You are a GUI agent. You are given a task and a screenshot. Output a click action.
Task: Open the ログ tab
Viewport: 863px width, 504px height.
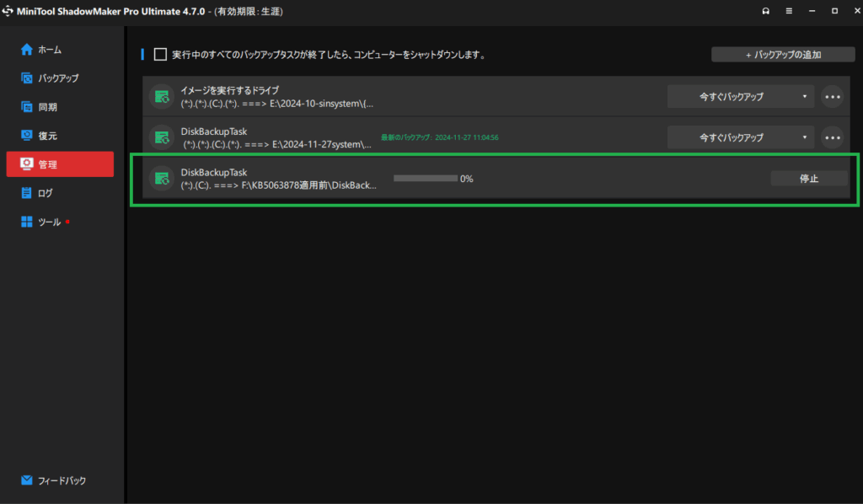(60, 192)
